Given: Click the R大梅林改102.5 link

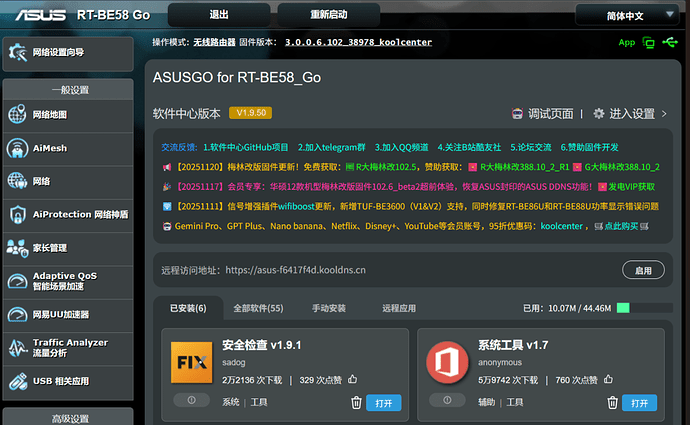Looking at the screenshot, I should click(x=386, y=167).
